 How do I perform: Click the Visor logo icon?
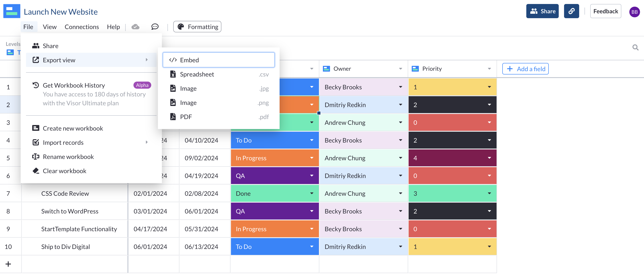click(12, 11)
